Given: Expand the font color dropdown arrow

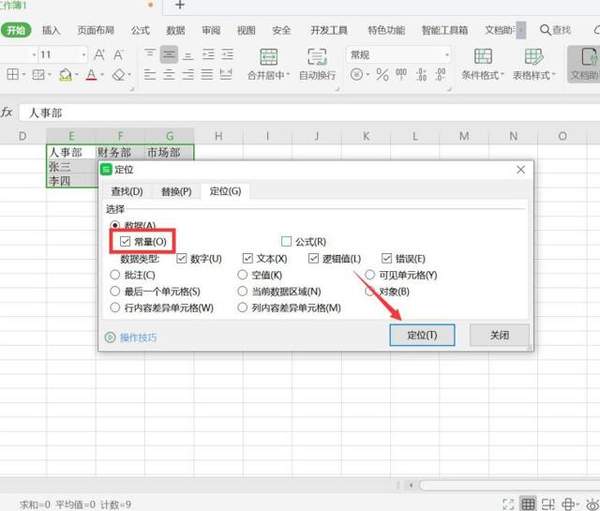Looking at the screenshot, I should coord(102,75).
